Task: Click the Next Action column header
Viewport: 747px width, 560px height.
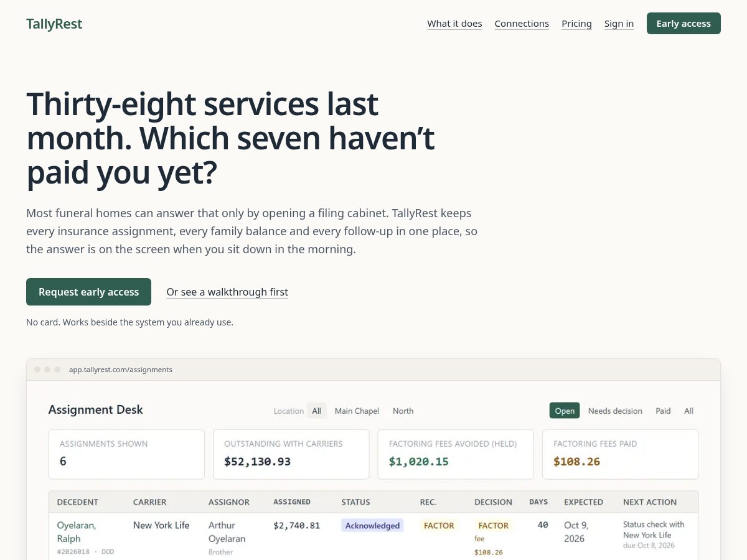Action: tap(650, 502)
